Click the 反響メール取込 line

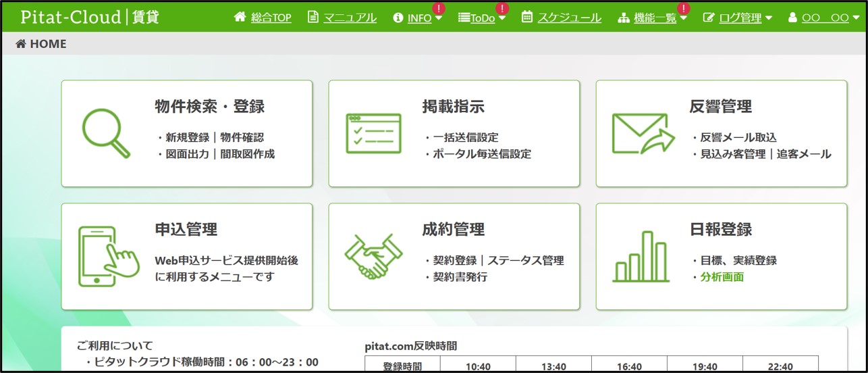pos(734,137)
